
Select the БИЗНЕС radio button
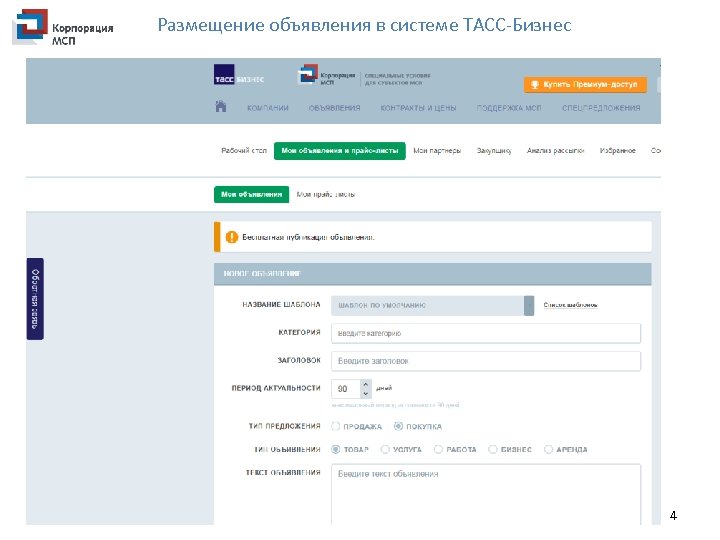click(493, 450)
